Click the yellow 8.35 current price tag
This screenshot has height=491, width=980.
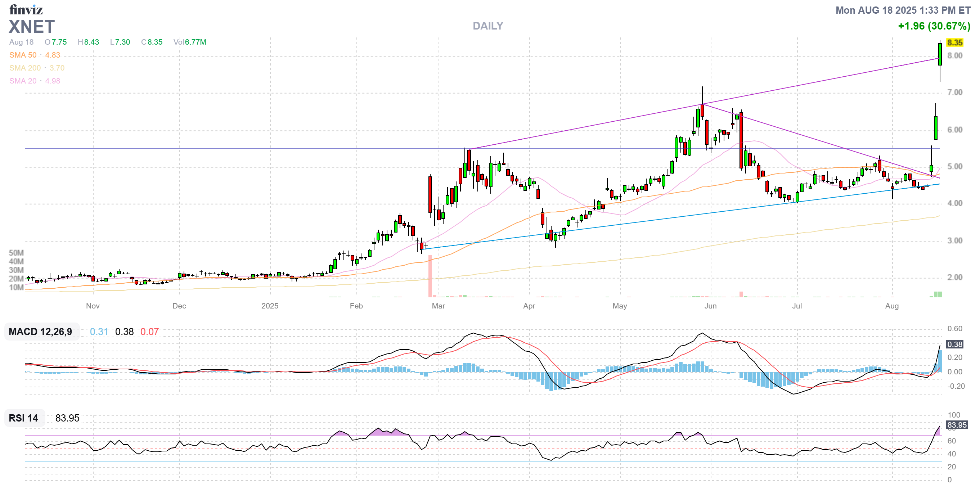[954, 42]
